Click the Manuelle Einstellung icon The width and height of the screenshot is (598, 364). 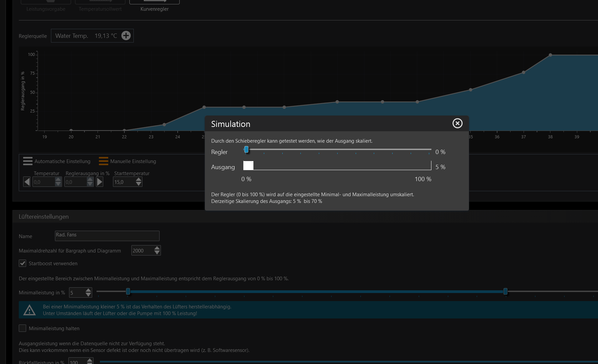tap(104, 161)
